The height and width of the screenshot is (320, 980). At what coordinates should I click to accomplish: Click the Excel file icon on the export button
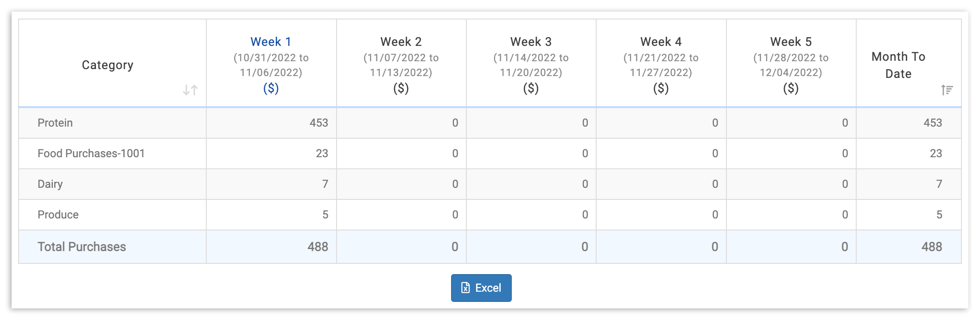coord(466,288)
